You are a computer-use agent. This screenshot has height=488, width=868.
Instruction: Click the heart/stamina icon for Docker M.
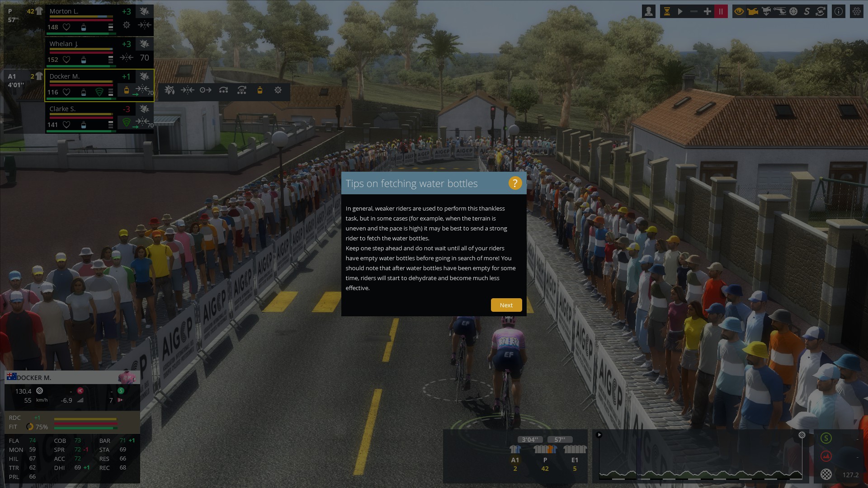click(66, 92)
